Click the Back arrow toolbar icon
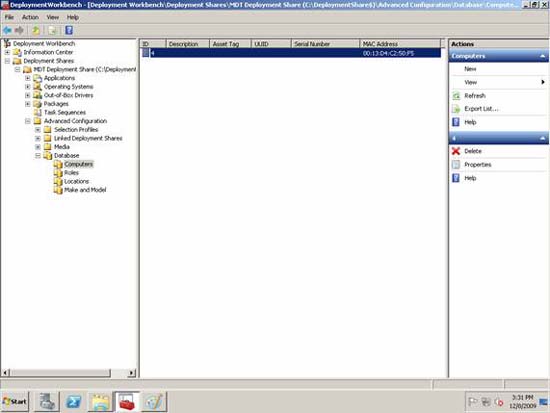Image resolution: width=550 pixels, height=413 pixels. tap(7, 31)
